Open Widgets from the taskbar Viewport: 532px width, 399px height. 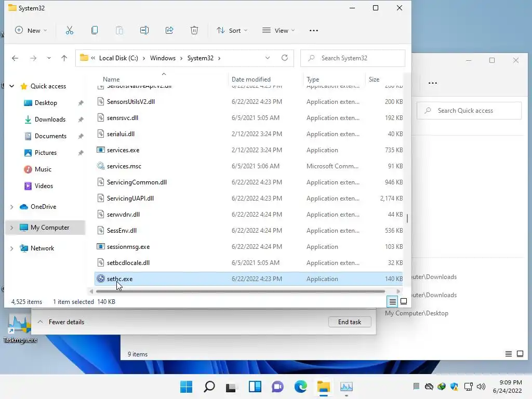click(x=255, y=387)
